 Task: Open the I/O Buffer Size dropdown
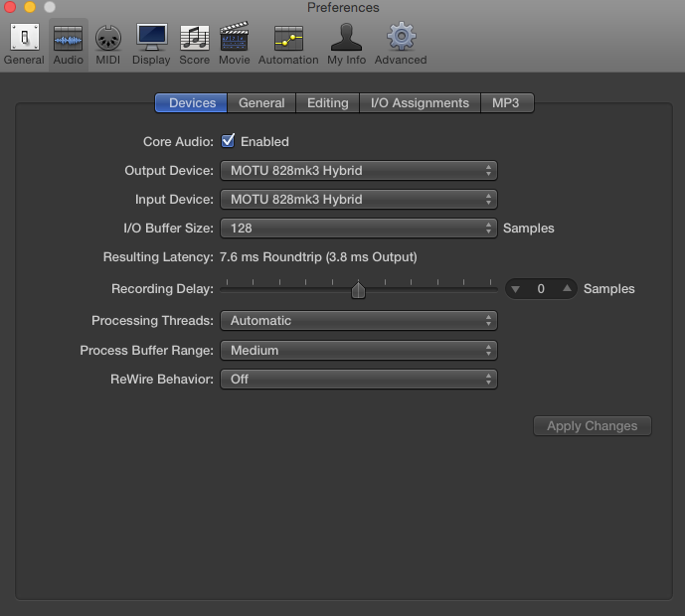point(358,229)
